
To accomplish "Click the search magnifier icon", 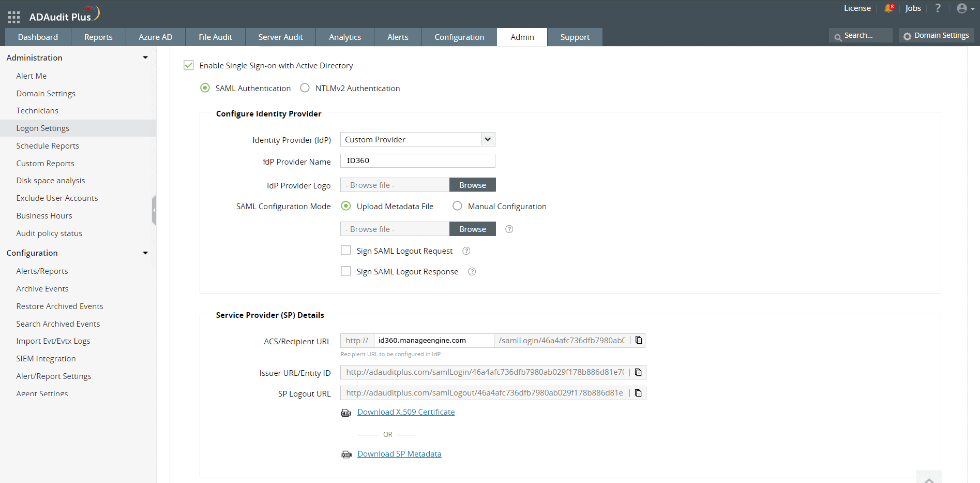I will coord(838,37).
